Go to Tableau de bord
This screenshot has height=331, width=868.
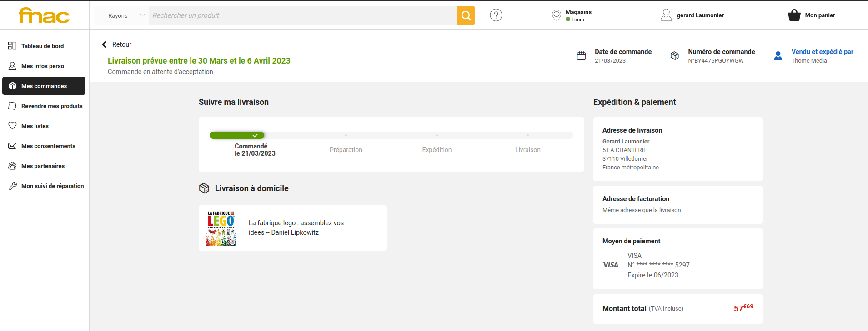coord(42,46)
